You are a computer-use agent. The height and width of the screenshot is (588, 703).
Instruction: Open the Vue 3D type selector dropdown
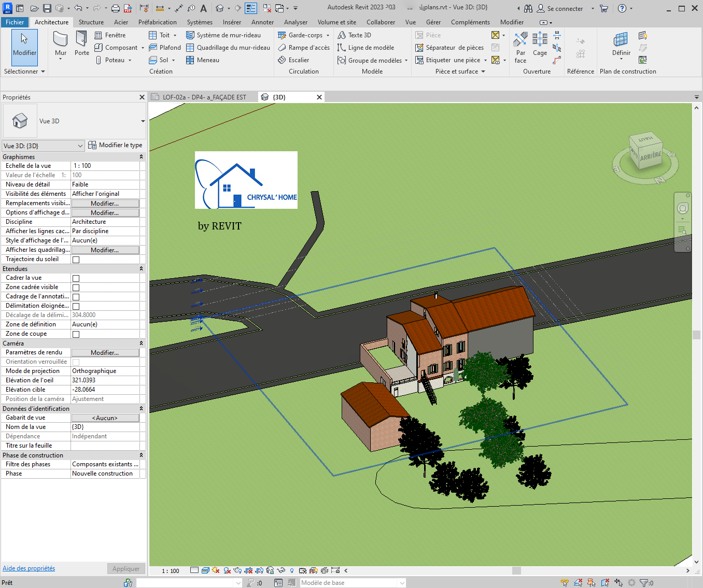tap(143, 121)
